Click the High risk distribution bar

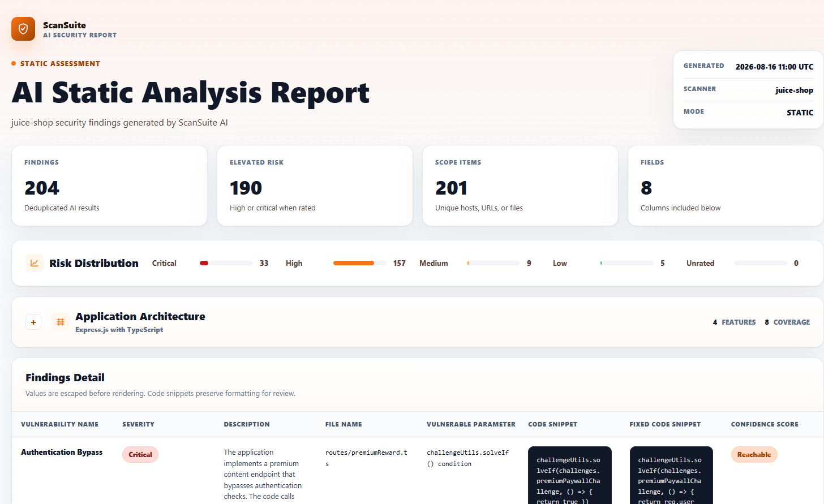point(360,263)
